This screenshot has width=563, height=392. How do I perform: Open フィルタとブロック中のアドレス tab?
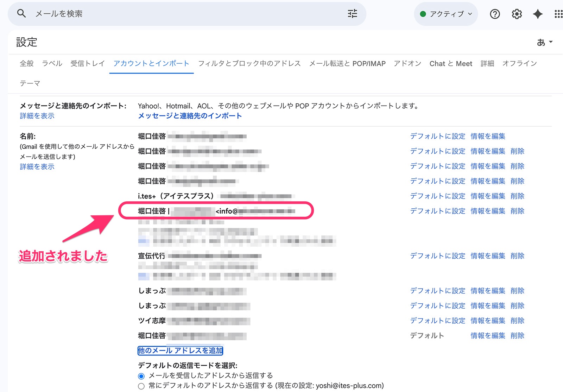click(249, 64)
